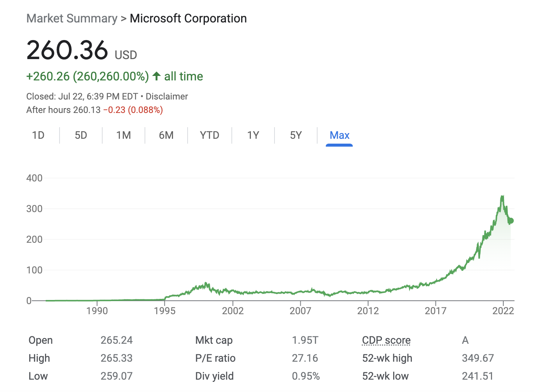The image size is (534, 392).
Task: Click the Microsoft Corporation title
Action: pyautogui.click(x=188, y=18)
